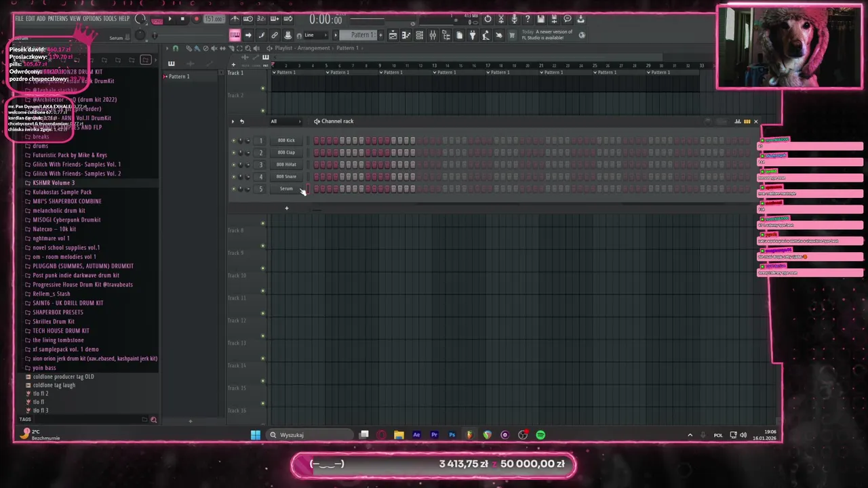
Task: Toggle the metronome icon
Action: coord(235,19)
